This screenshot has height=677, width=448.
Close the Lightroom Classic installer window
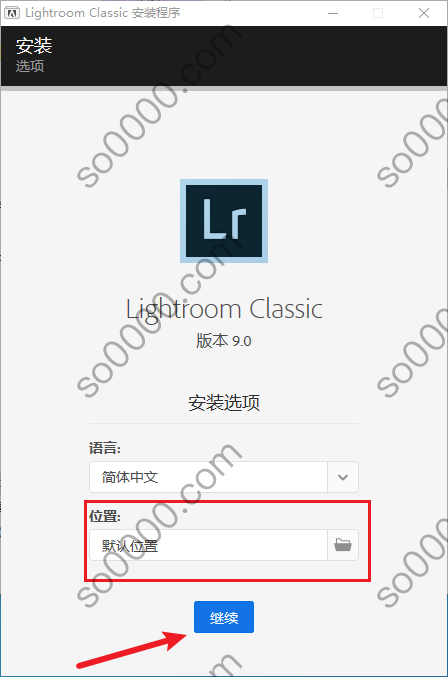coord(424,13)
